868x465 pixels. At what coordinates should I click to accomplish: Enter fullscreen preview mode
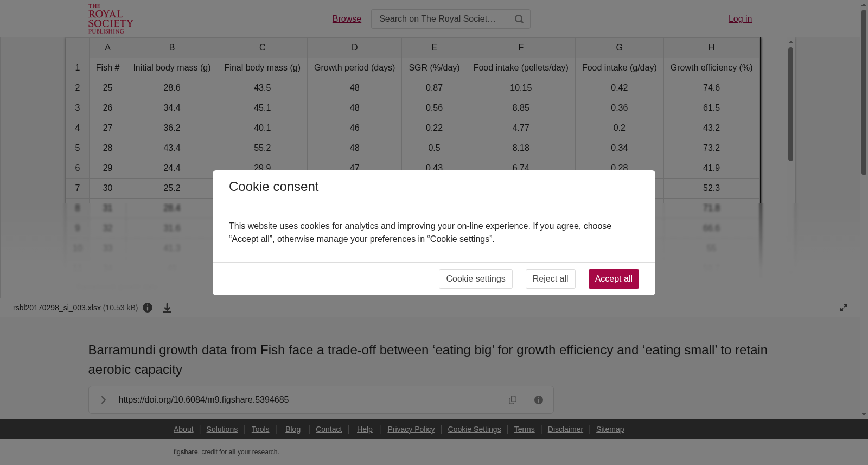click(844, 308)
